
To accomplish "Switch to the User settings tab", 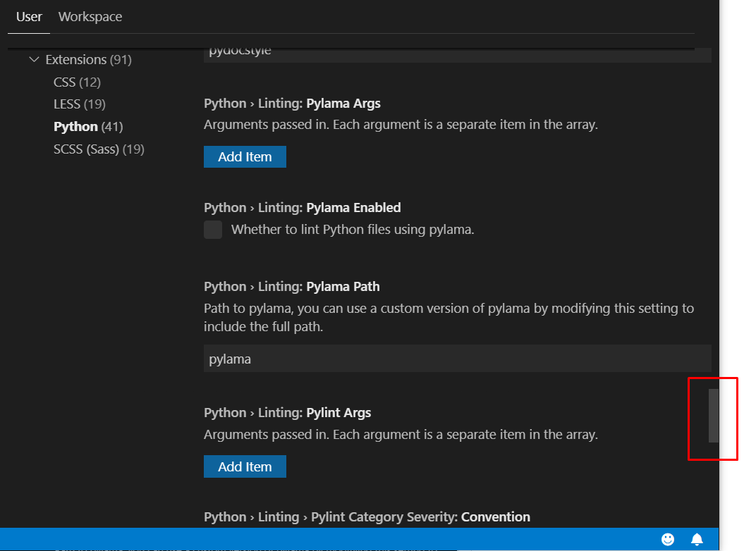I will [x=29, y=17].
